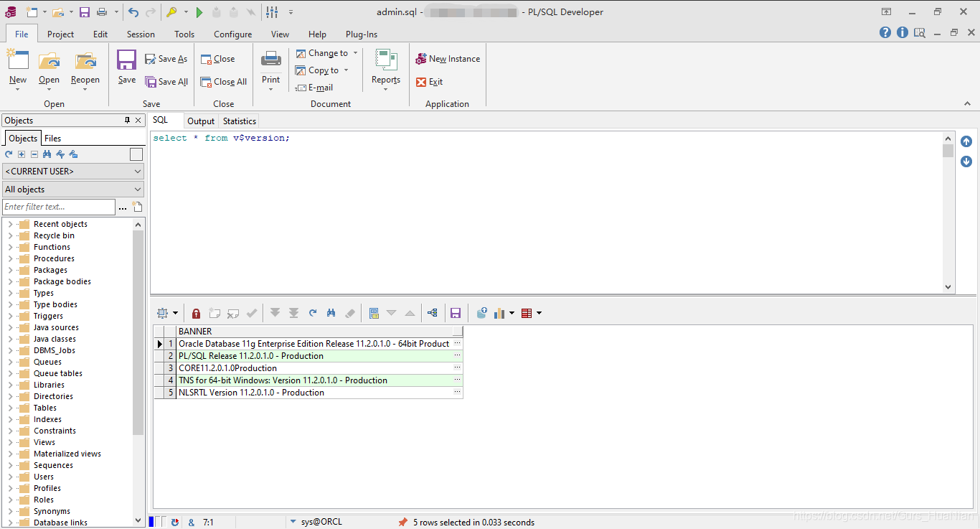The height and width of the screenshot is (529, 980).
Task: Expand the Tables folder node
Action: (x=10, y=408)
